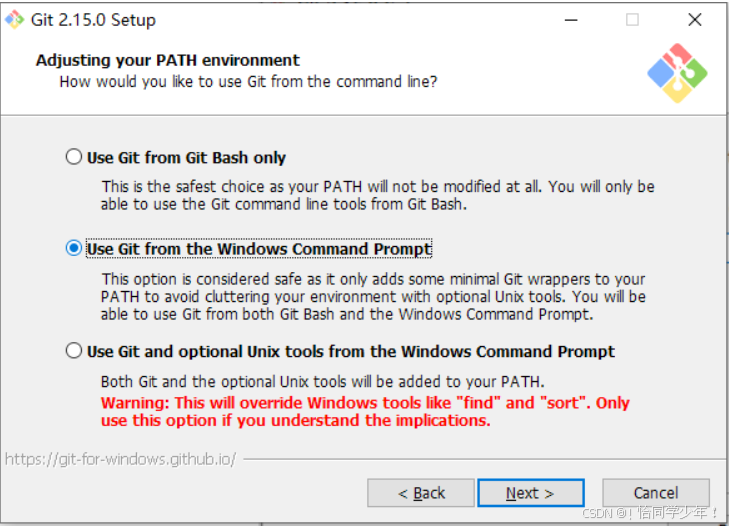Screen dimensions: 729x526
Task: Click the 'Use Git and optional Unix tools' label
Action: point(351,352)
